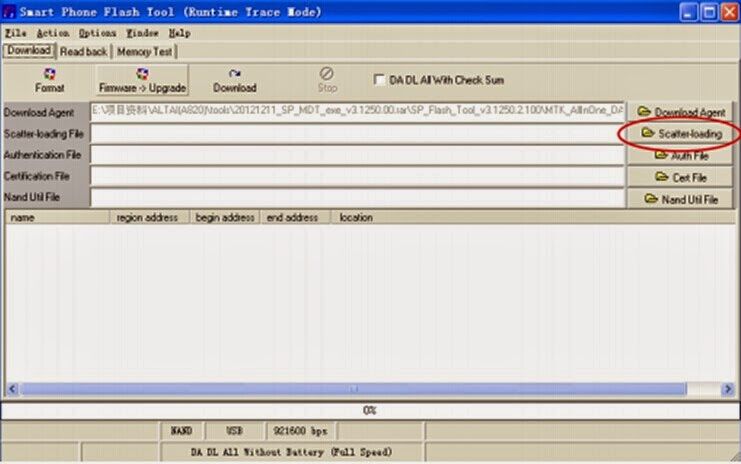Click the Certification File field
The width and height of the screenshot is (741, 464).
pyautogui.click(x=358, y=176)
